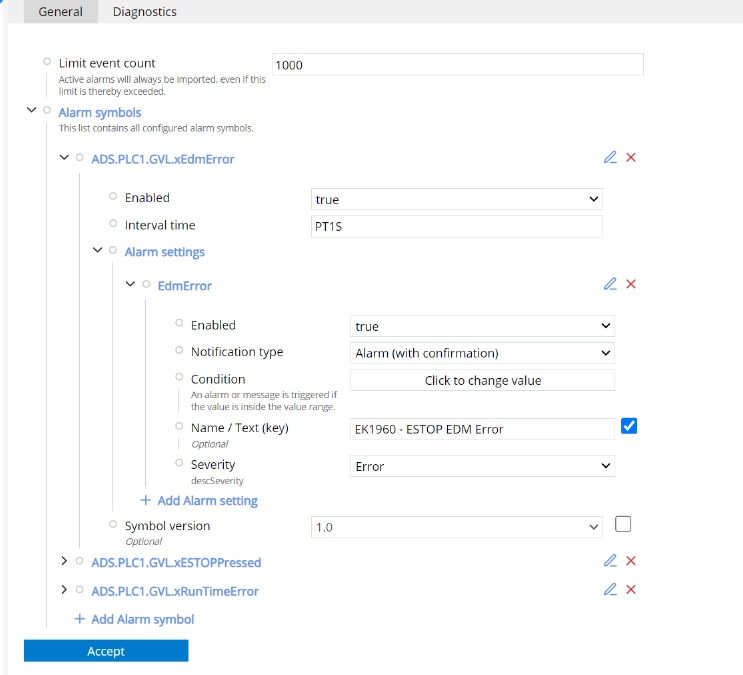The image size is (743, 675).
Task: Click the plus icon of Add Alarm symbol
Action: pos(80,619)
